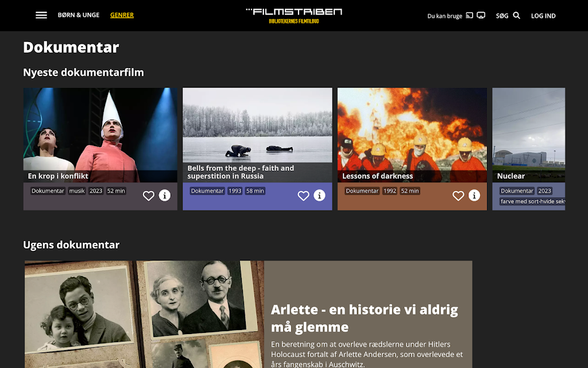Open the Børn & Unge section
Image resolution: width=588 pixels, height=368 pixels.
(79, 15)
